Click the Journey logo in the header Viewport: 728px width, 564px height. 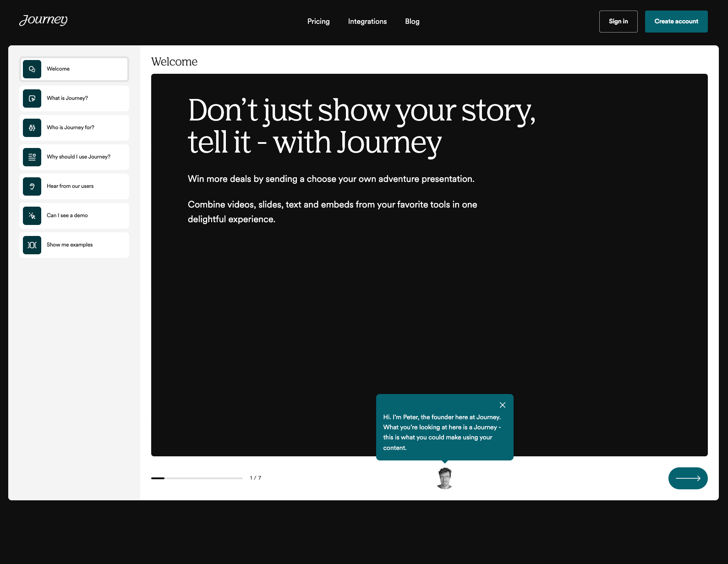[43, 21]
